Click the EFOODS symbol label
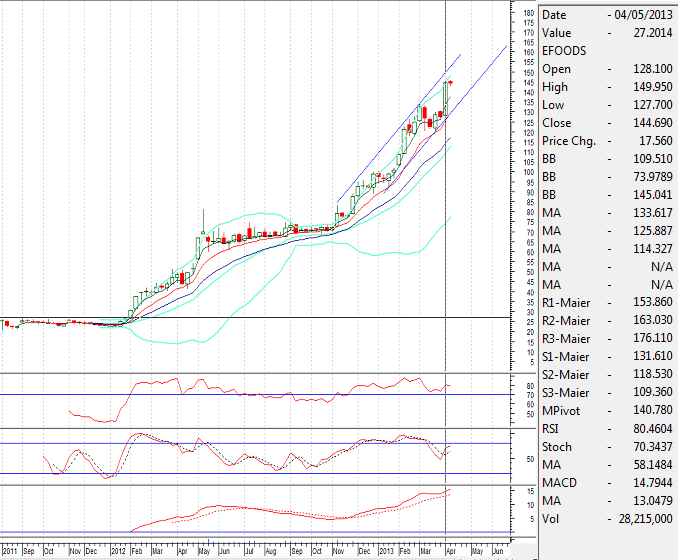The image size is (681, 560). 564,51
